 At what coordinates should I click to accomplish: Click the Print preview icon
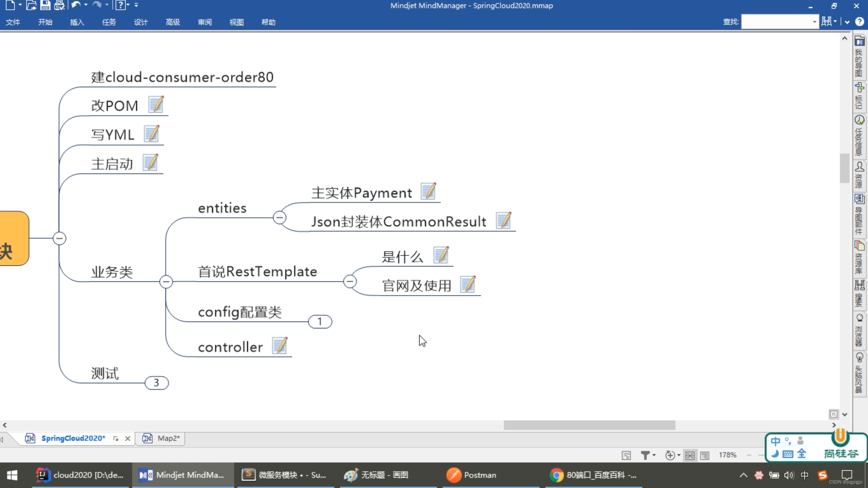pos(59,5)
